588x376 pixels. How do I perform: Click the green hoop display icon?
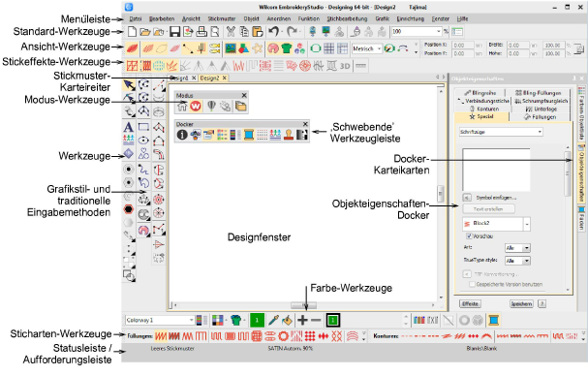pyautogui.click(x=316, y=48)
